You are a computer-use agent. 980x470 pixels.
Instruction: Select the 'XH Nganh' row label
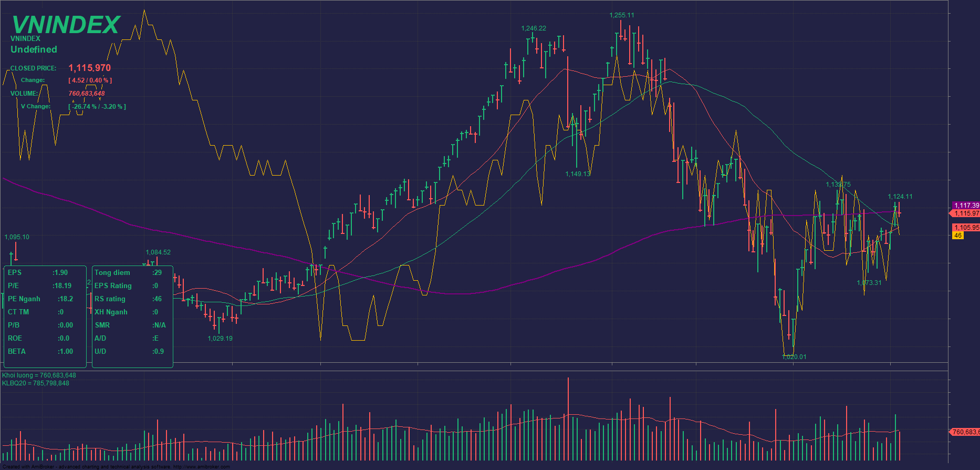[111, 312]
